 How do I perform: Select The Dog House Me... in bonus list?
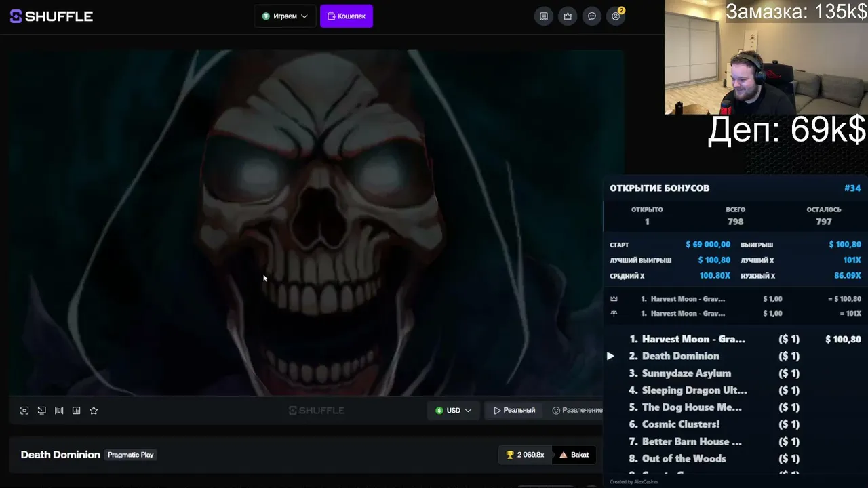point(735,407)
